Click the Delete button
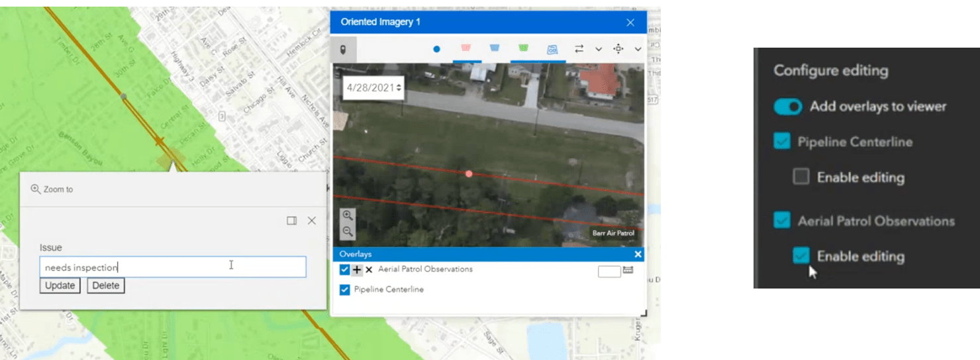980x360 pixels. pyautogui.click(x=106, y=286)
